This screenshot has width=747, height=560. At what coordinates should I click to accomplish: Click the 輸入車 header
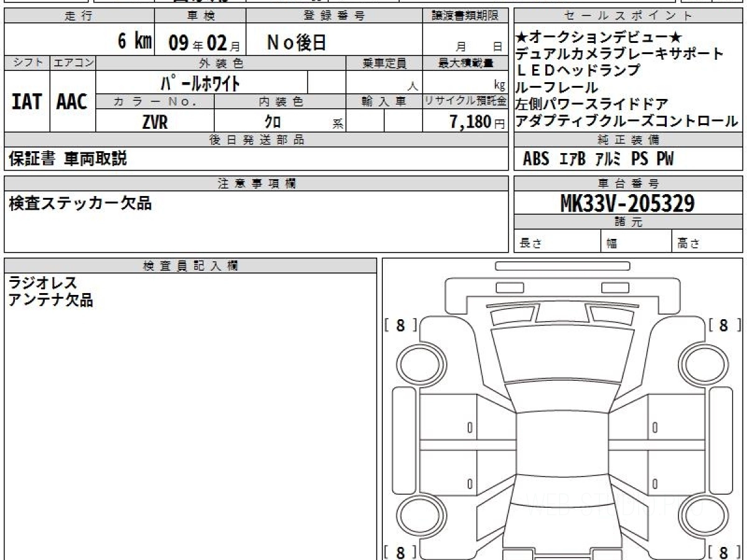pos(384,102)
